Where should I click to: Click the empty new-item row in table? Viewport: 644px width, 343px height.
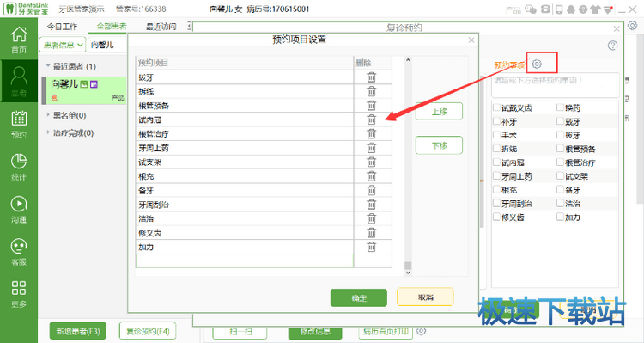[245, 261]
